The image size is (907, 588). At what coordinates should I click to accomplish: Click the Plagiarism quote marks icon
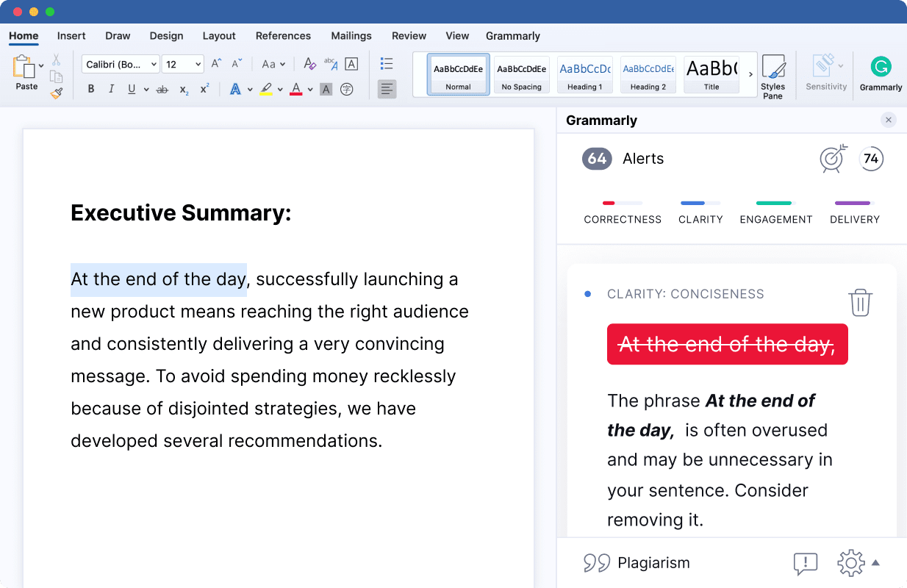(x=597, y=563)
